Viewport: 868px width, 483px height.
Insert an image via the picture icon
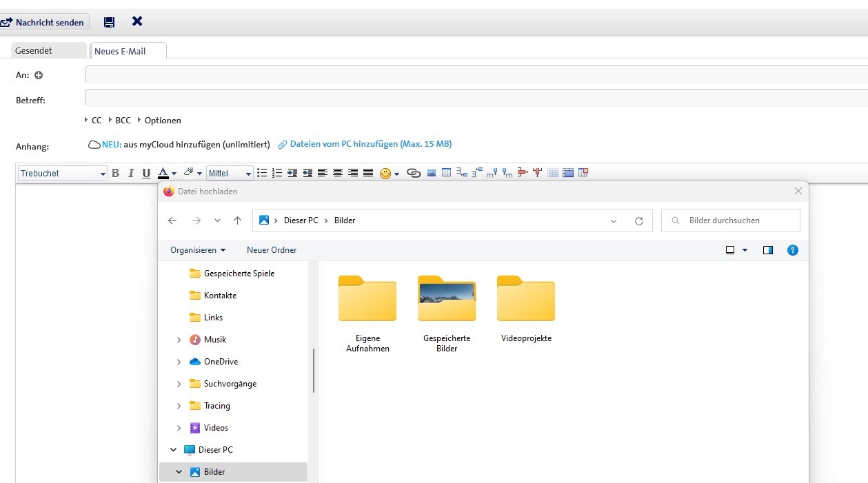432,173
